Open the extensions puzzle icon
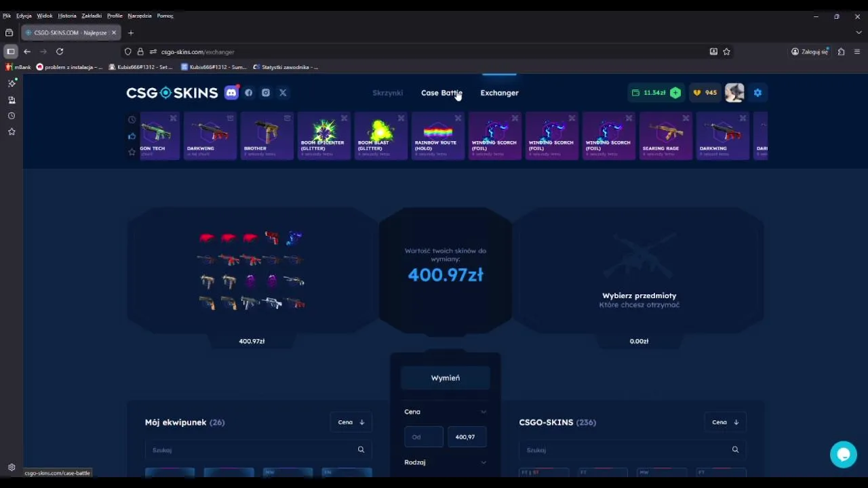The image size is (868, 488). pyautogui.click(x=842, y=52)
